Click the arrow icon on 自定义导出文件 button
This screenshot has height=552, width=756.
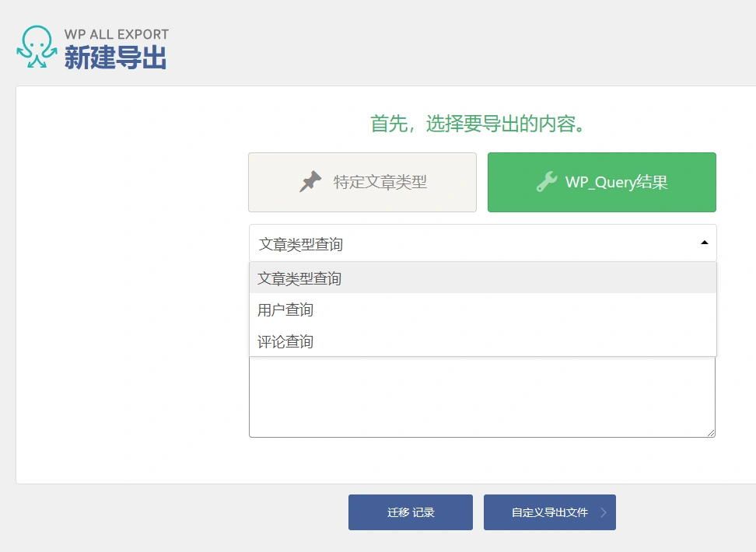[x=602, y=512]
